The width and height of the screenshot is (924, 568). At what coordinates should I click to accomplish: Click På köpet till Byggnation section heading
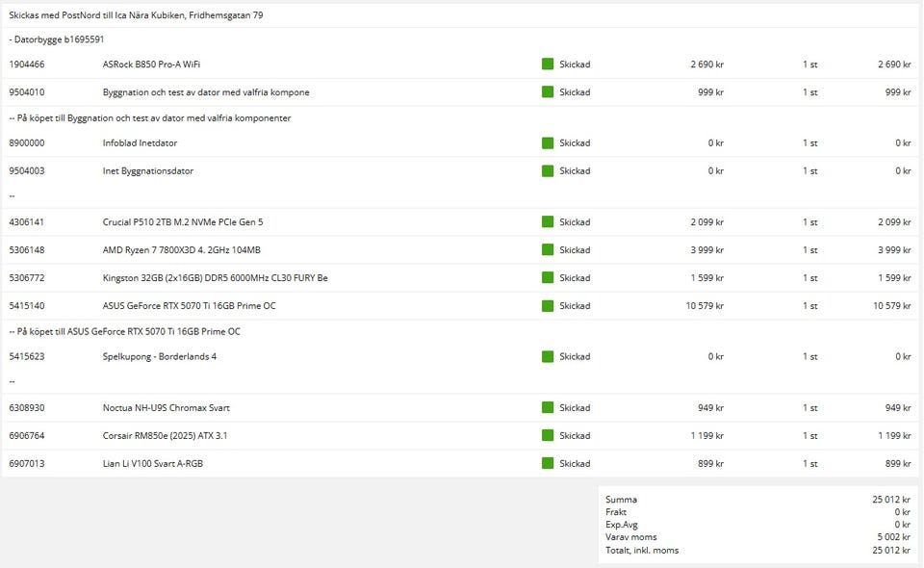pyautogui.click(x=150, y=117)
